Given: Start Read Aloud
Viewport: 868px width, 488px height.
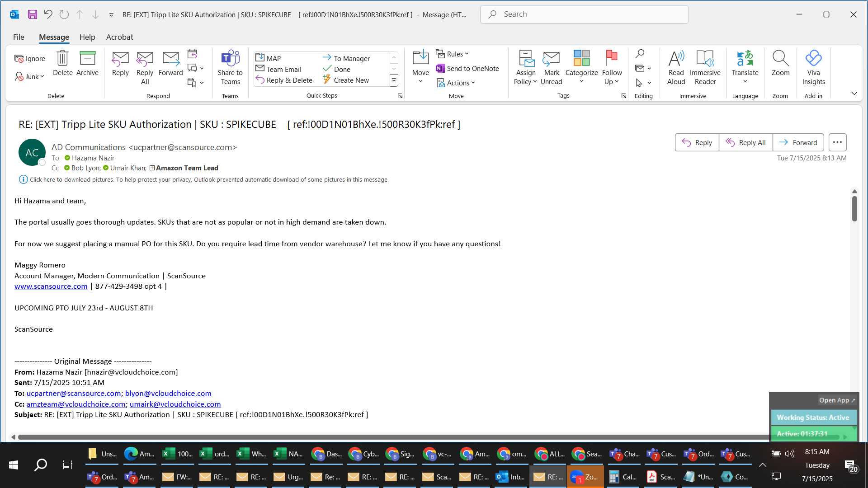Looking at the screenshot, I should [676, 68].
